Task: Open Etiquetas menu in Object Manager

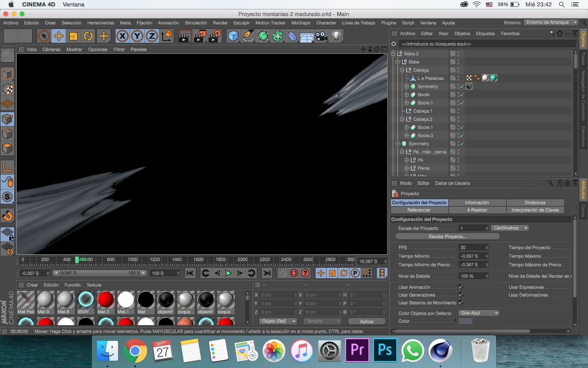Action: [485, 34]
